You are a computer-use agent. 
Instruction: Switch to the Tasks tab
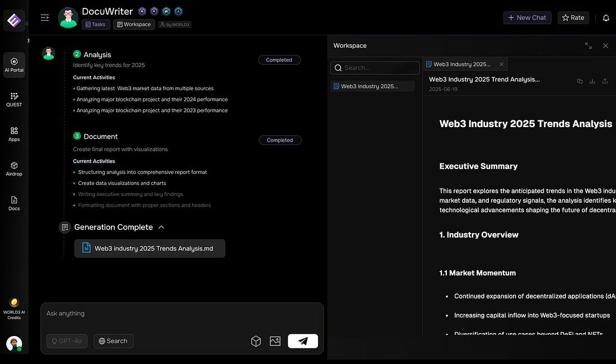click(x=95, y=25)
